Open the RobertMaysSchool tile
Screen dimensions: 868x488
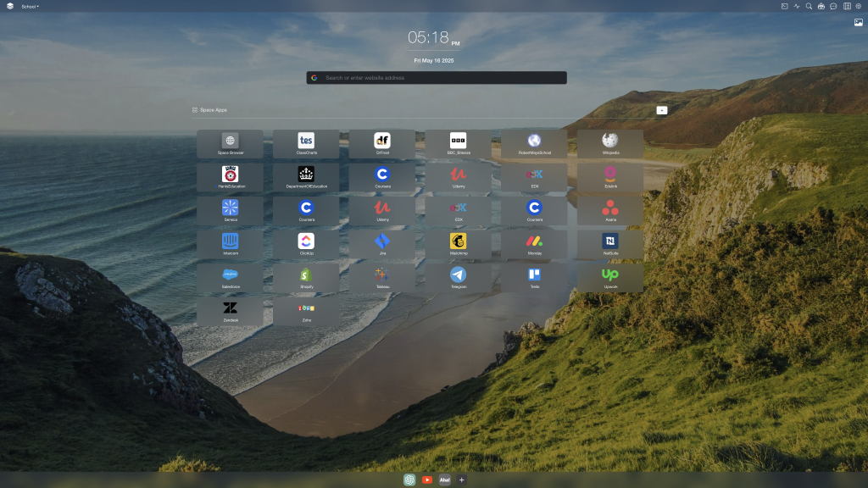[534, 144]
